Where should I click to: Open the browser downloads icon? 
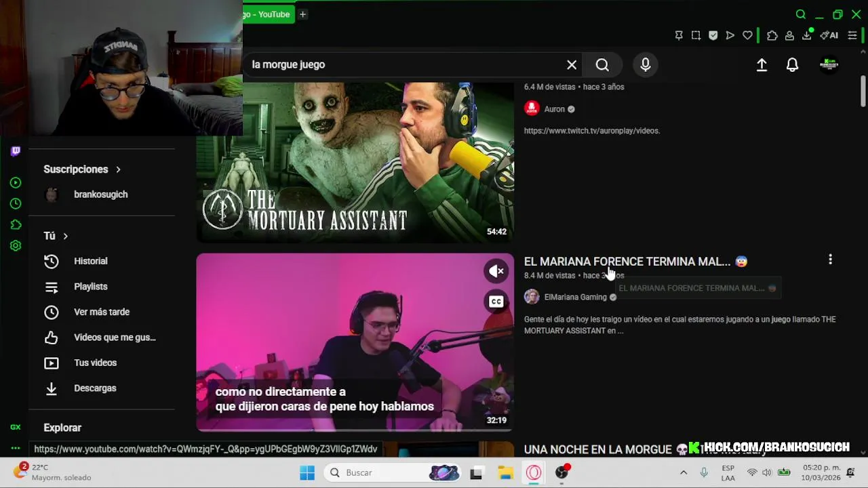tap(807, 35)
